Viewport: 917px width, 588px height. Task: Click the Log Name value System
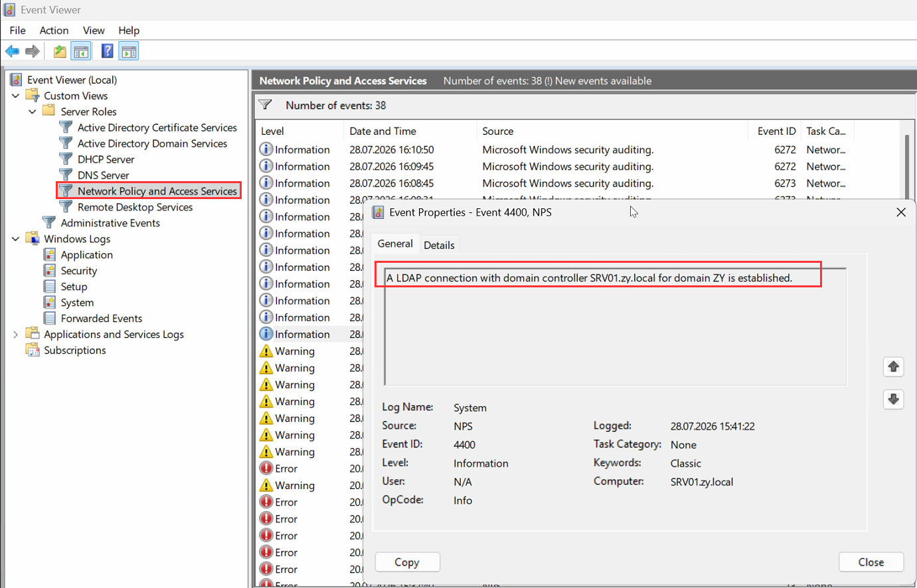[x=470, y=407]
